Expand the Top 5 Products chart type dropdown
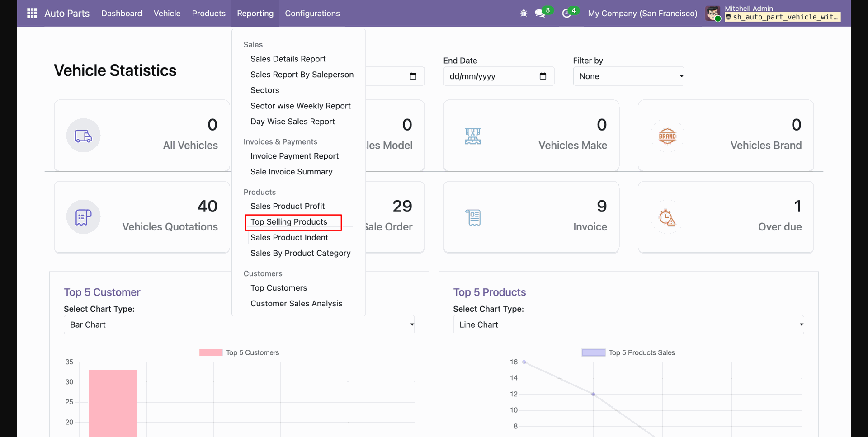 coord(628,324)
